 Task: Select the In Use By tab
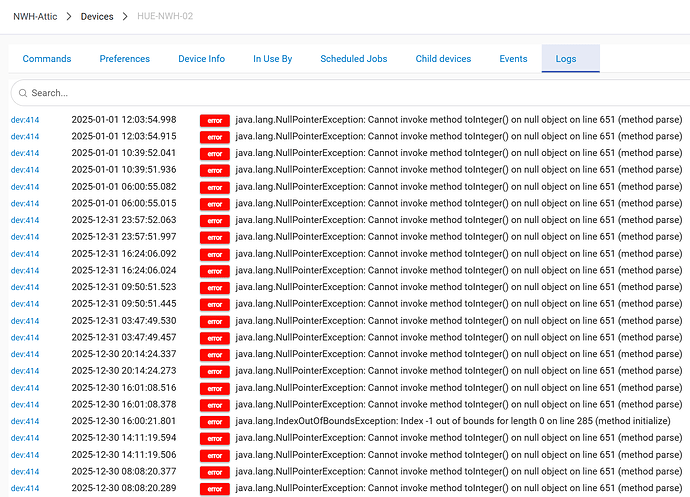click(272, 59)
